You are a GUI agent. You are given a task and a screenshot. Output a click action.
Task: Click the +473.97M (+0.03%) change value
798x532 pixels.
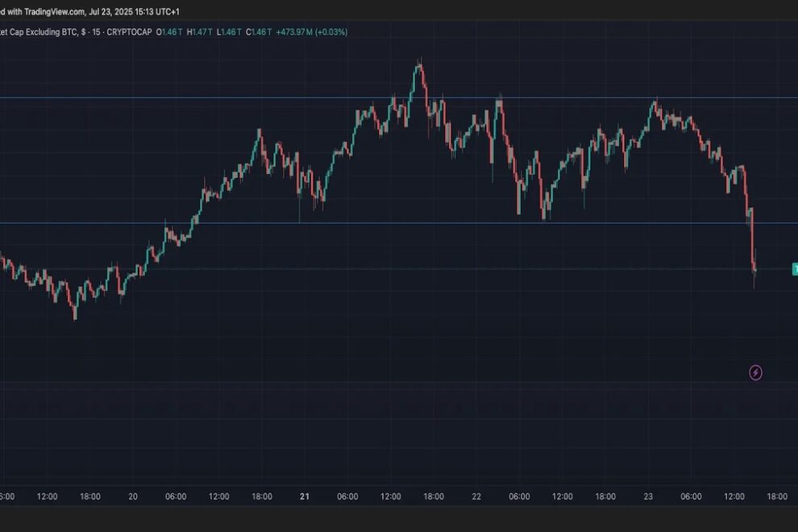tap(314, 31)
